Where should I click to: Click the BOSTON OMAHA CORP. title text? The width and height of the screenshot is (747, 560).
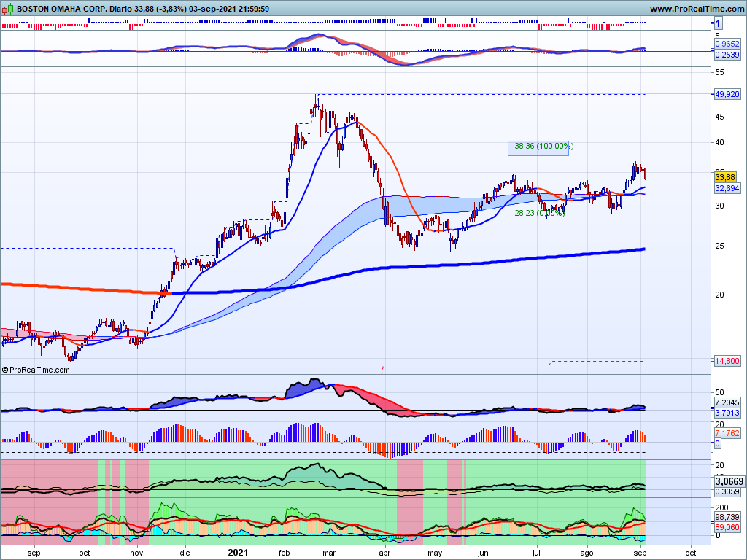pyautogui.click(x=61, y=9)
